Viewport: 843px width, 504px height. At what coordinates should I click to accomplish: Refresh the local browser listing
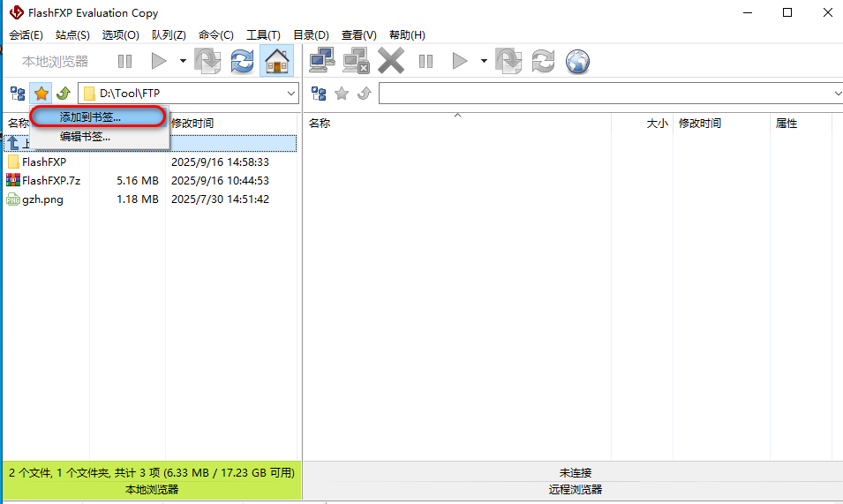pos(242,61)
